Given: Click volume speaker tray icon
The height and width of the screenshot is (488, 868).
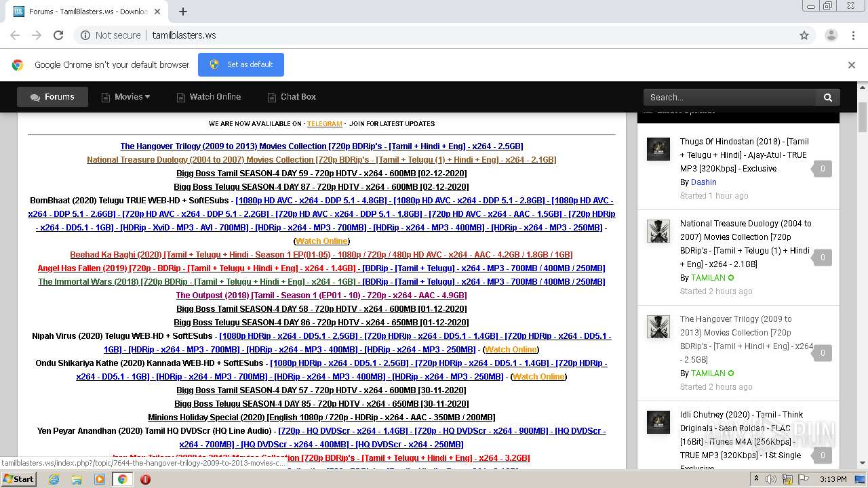Looking at the screenshot, I should (x=772, y=479).
